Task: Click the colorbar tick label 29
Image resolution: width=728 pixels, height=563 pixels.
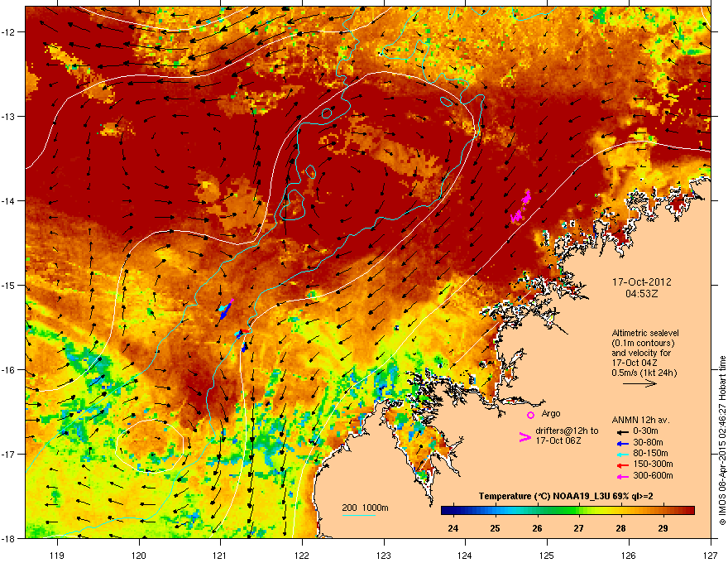Action: [663, 528]
